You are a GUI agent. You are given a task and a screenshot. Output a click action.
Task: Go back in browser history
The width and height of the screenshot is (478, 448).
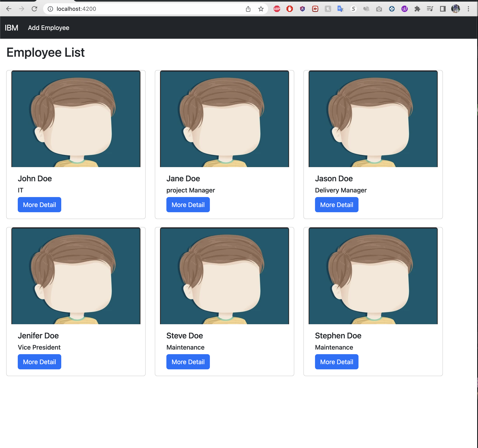[x=9, y=9]
